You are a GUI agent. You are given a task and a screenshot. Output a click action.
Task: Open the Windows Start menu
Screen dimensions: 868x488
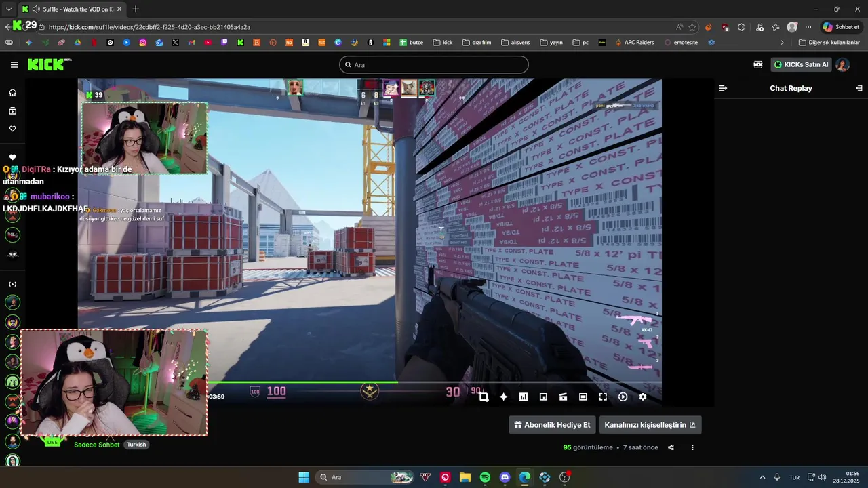304,477
